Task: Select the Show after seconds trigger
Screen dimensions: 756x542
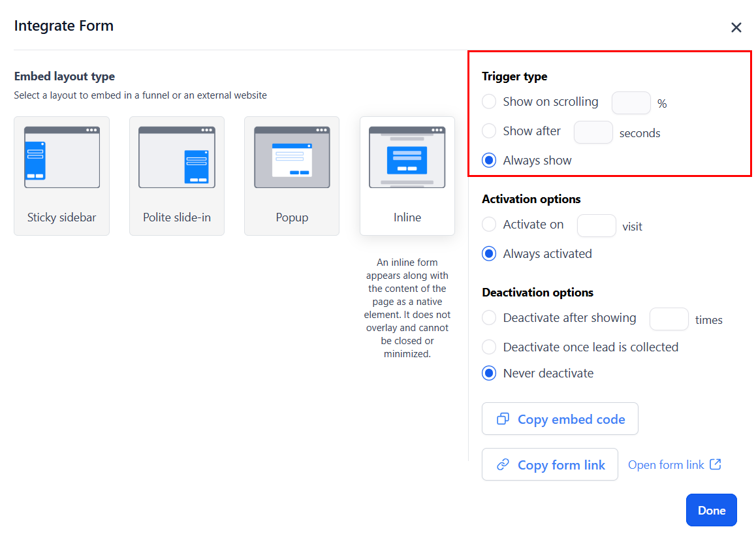Action: [x=489, y=131]
